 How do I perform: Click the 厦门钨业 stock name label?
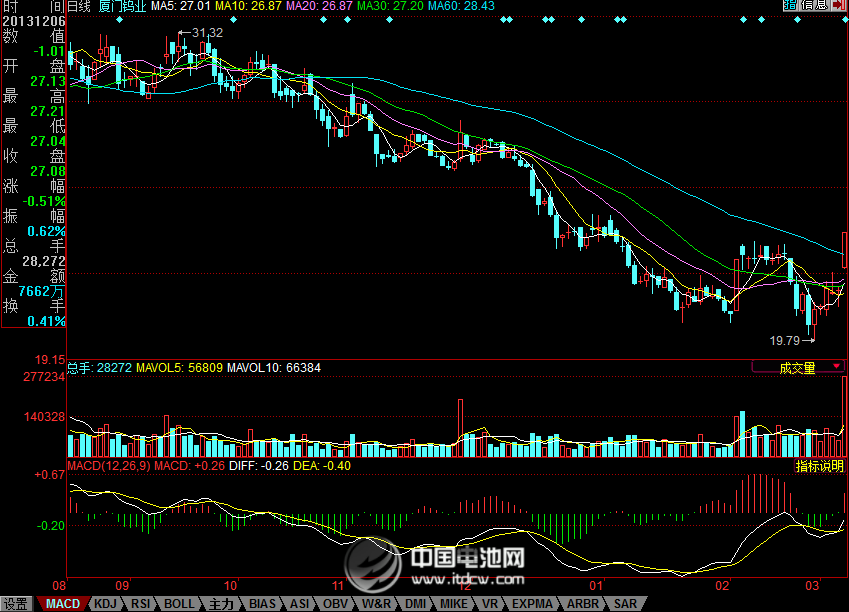click(x=121, y=6)
